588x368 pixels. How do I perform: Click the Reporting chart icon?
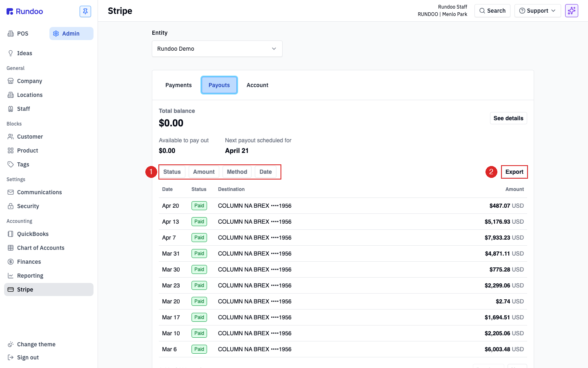point(11,276)
